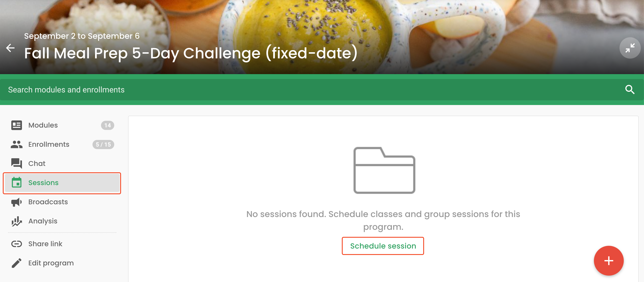This screenshot has width=644, height=282.
Task: Click the search magnifier icon
Action: (x=630, y=89)
